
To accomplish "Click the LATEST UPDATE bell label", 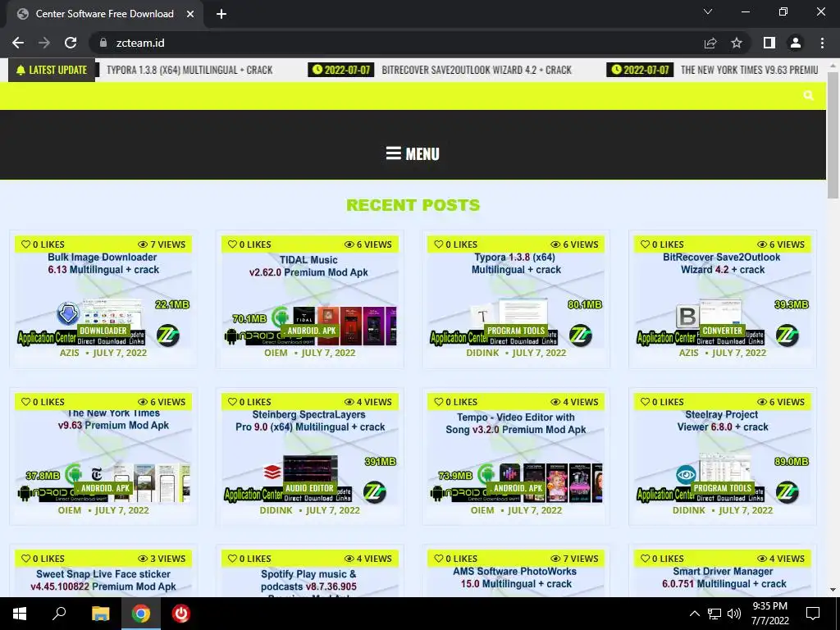I will 52,71.
